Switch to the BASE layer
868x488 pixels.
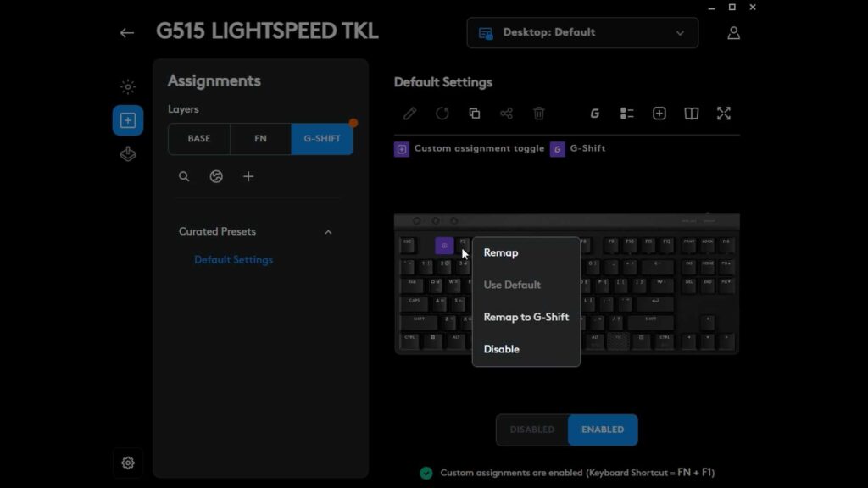[x=198, y=138]
